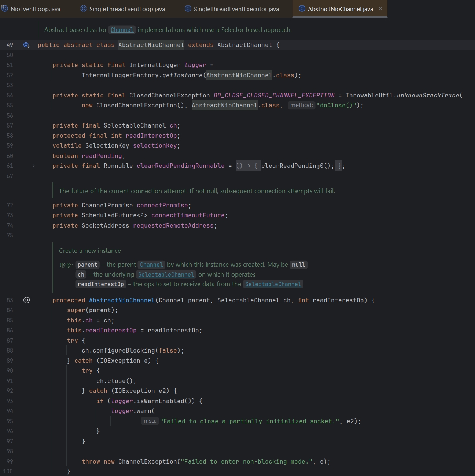475x476 pixels.
Task: Click the @ gutter icon at line 83
Action: [26, 300]
